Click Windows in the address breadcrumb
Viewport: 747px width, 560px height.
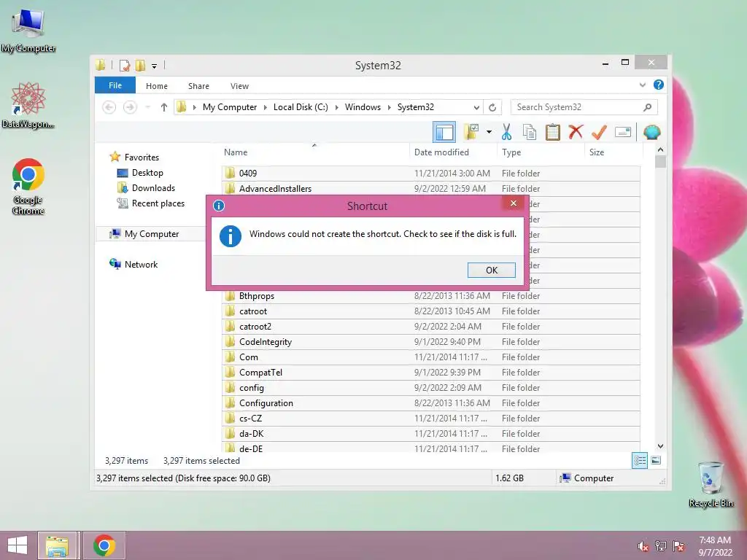click(363, 107)
